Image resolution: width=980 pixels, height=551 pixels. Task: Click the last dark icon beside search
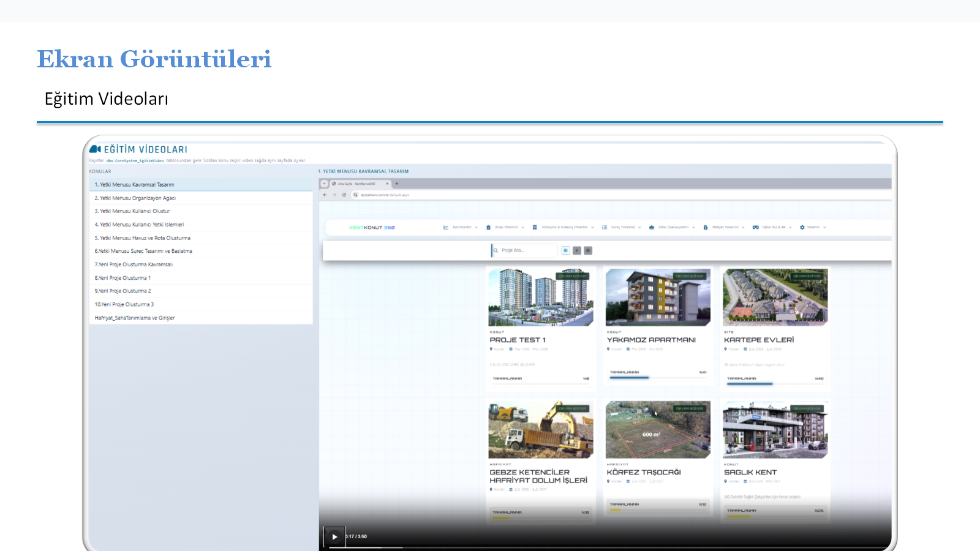588,250
